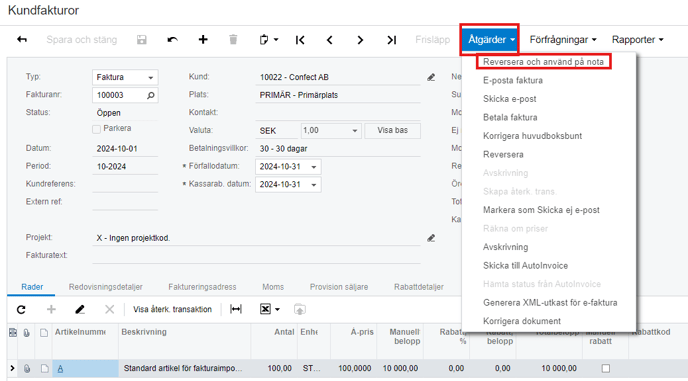Click the grid column configurator icon in header
The width and height of the screenshot is (688, 381).
pyautogui.click(x=13, y=333)
